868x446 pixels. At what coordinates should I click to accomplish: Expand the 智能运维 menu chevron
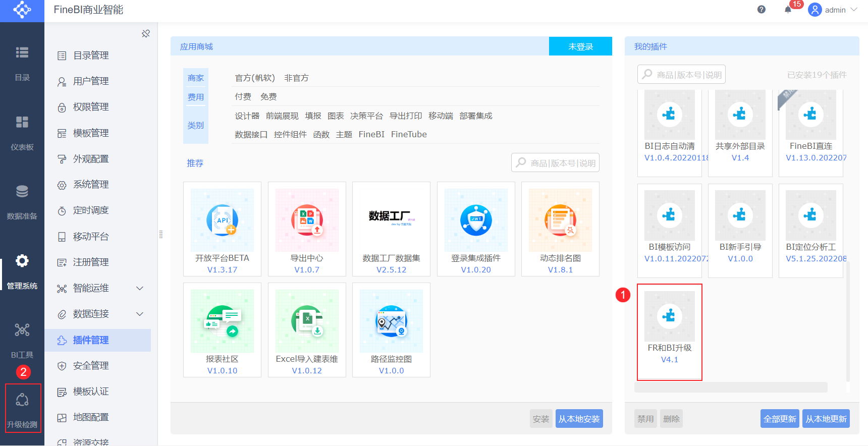point(140,288)
